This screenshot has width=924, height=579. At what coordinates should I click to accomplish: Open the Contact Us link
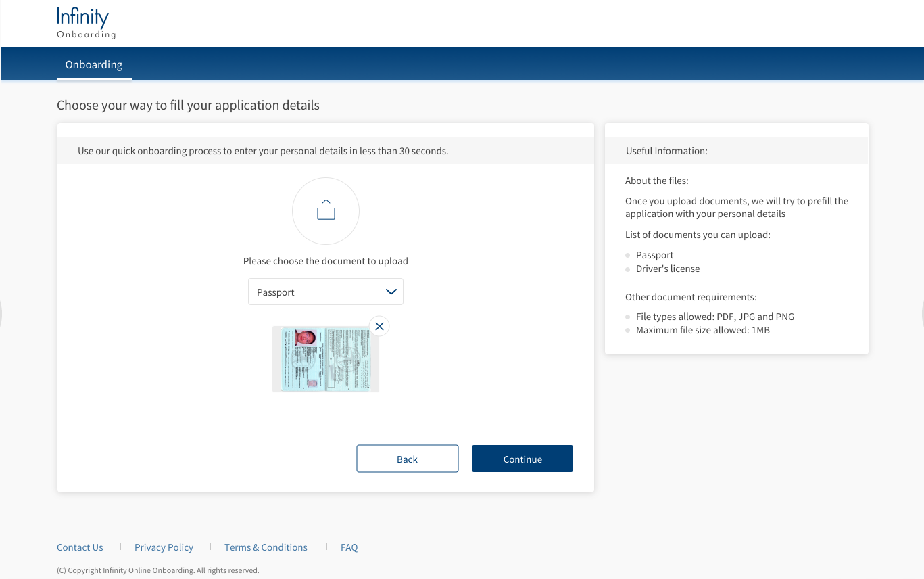(x=80, y=547)
